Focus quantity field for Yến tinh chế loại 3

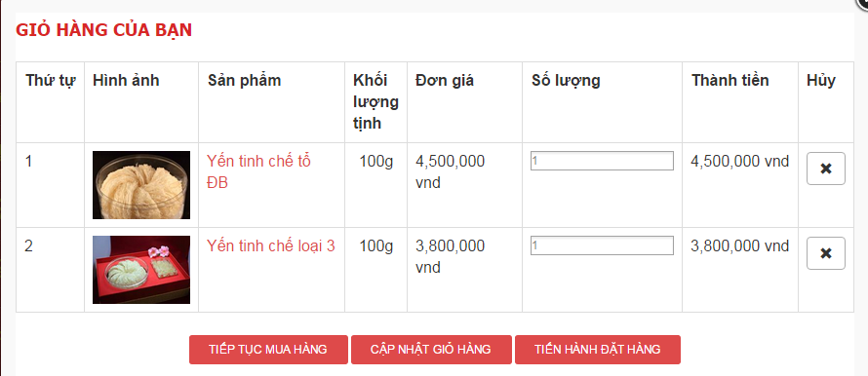click(x=602, y=245)
